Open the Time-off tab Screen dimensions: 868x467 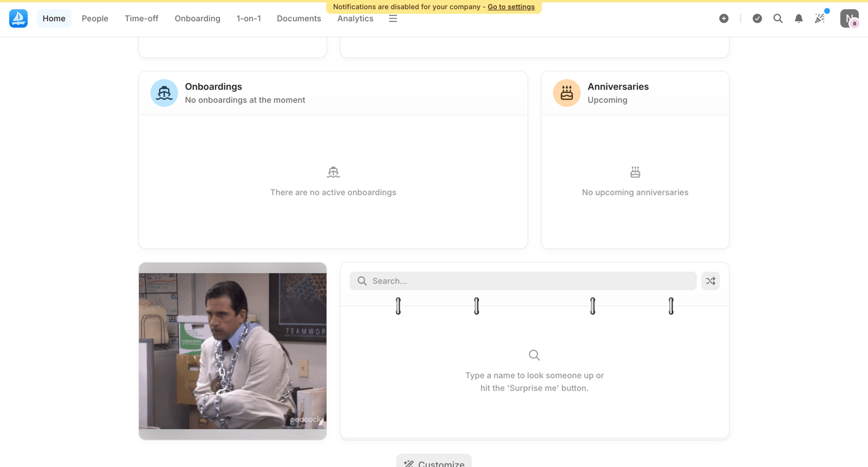pos(141,18)
